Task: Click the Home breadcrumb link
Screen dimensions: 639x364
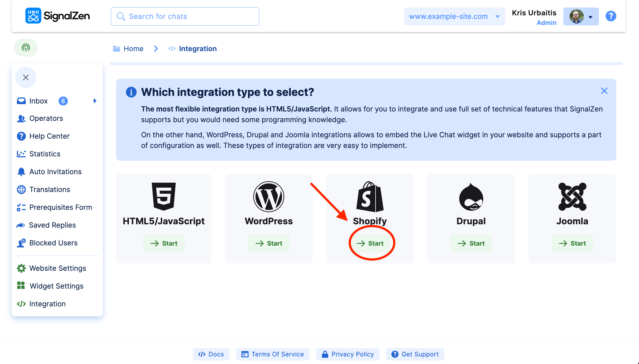Action: (133, 49)
